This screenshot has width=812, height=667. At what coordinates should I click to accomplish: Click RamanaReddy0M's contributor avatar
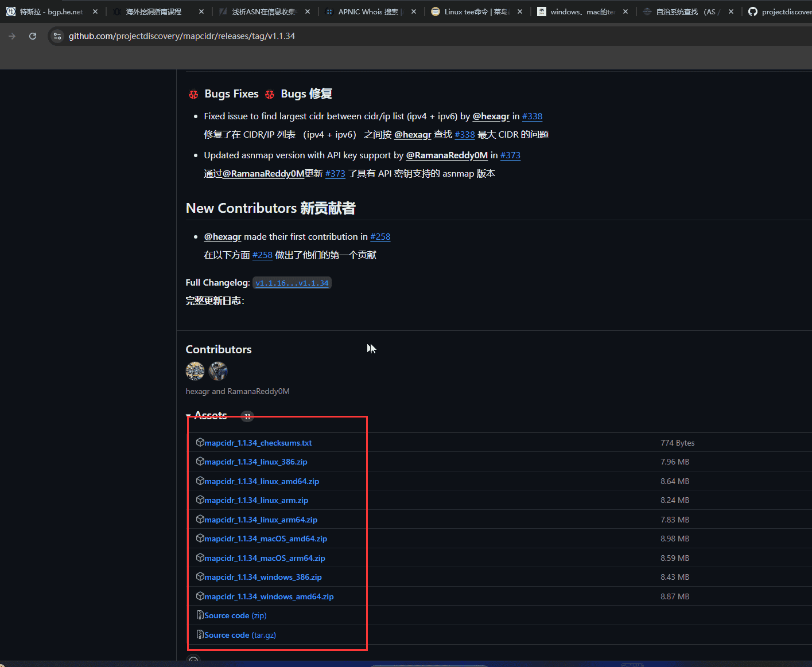(218, 371)
